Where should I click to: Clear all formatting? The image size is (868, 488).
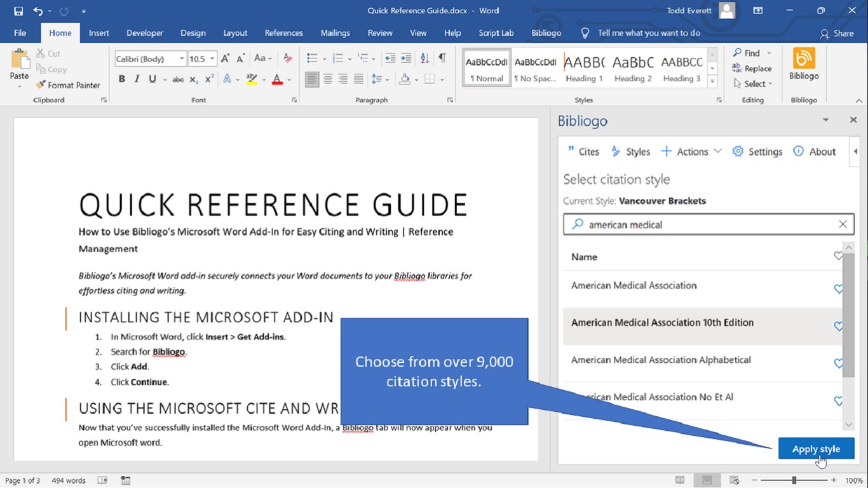pos(287,58)
